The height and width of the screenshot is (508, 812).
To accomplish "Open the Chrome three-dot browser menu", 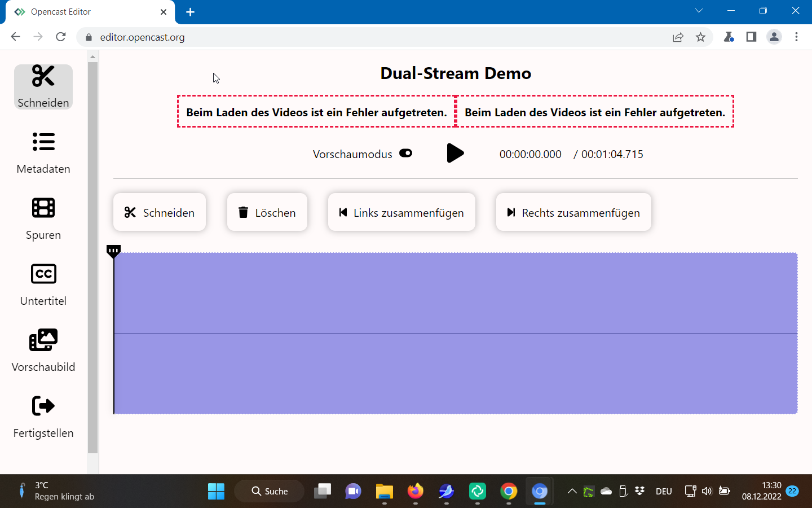I will pos(797,37).
